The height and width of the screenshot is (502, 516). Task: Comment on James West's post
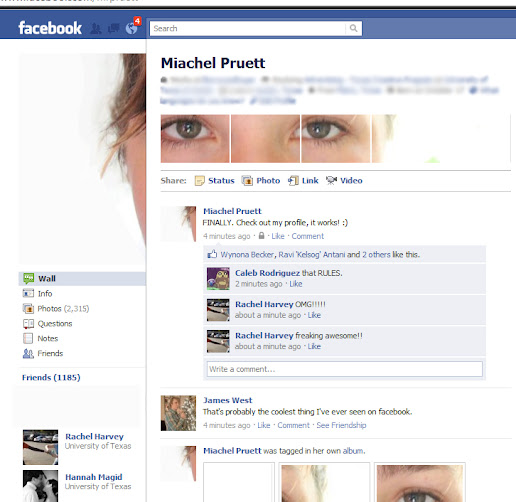tap(294, 425)
